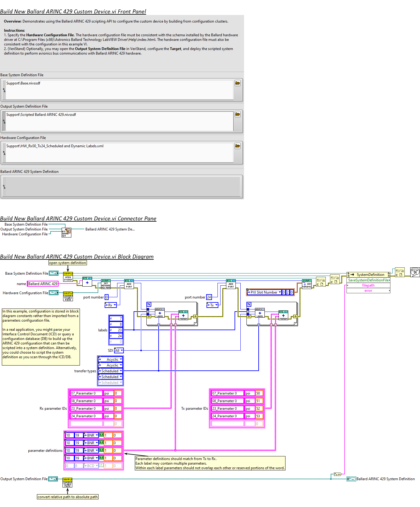Select the ARINC429 Label node in Rx loop
420x507 pixels.
pyautogui.click(x=160, y=313)
